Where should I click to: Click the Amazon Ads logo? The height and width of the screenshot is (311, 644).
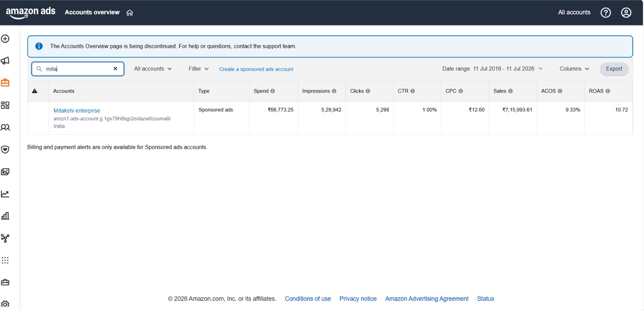point(31,12)
